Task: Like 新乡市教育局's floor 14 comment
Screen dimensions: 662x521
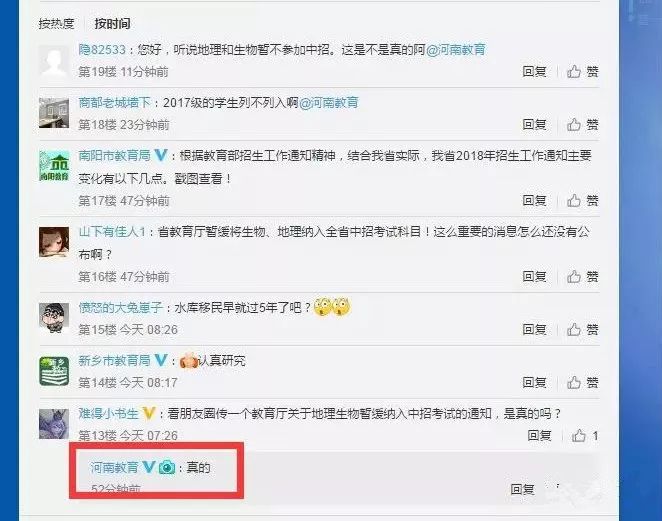Action: (582, 383)
